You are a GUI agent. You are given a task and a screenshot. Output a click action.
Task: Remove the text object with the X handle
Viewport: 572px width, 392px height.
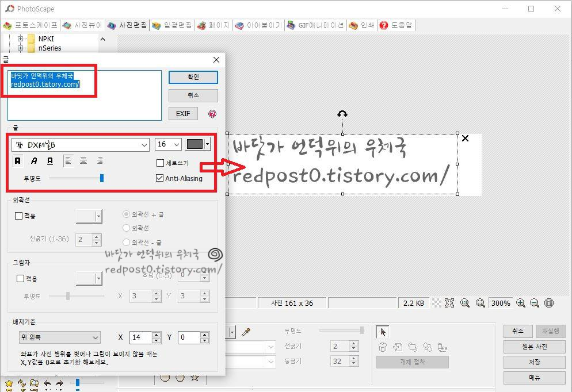465,138
